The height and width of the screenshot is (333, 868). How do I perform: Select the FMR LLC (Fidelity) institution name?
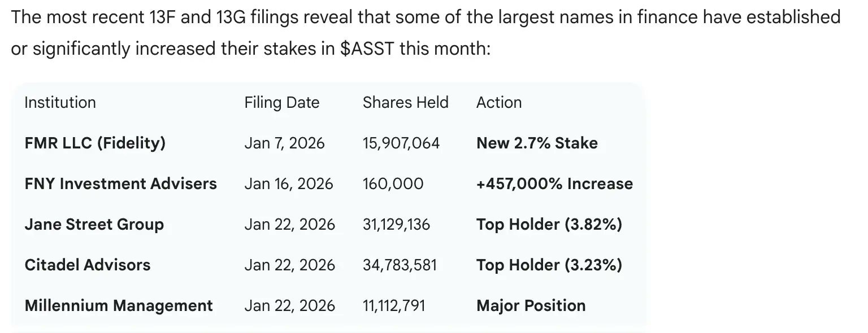click(x=95, y=143)
